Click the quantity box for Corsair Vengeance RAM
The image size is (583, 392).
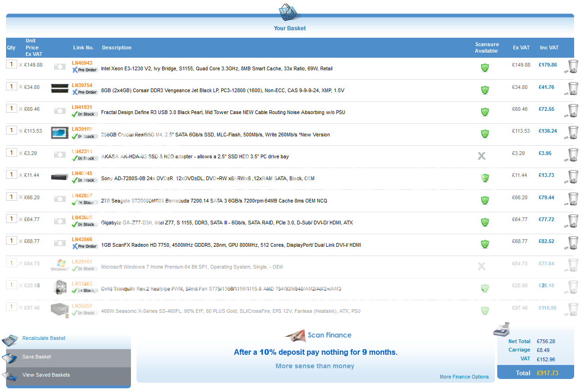pos(12,86)
